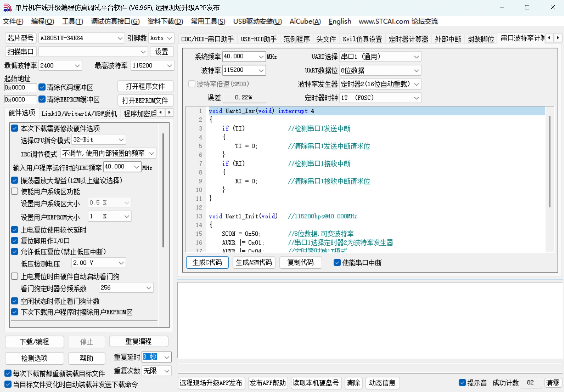Uncheck the 清除代码缓冲区 checkbox

point(42,87)
